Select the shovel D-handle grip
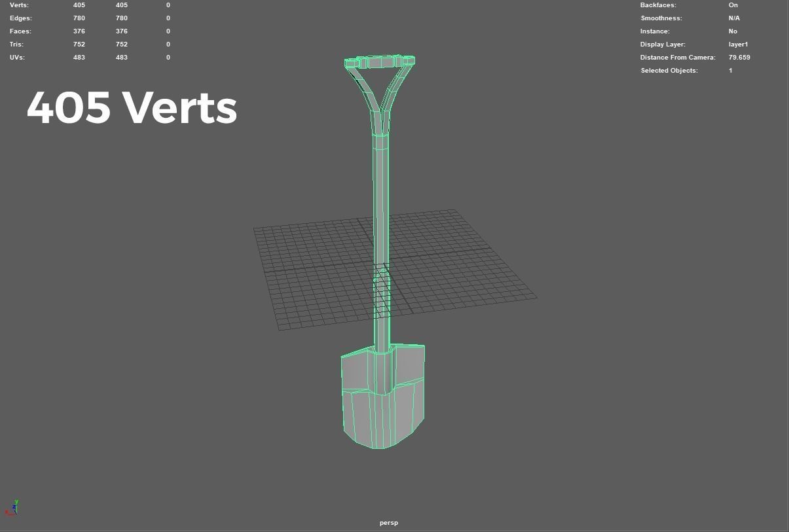This screenshot has height=532, width=789. tap(380, 62)
